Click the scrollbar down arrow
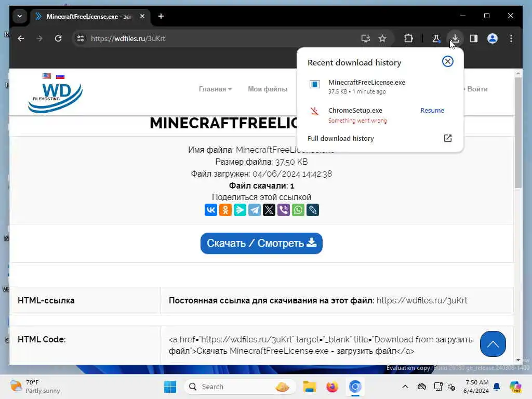The height and width of the screenshot is (399, 532). [x=518, y=360]
